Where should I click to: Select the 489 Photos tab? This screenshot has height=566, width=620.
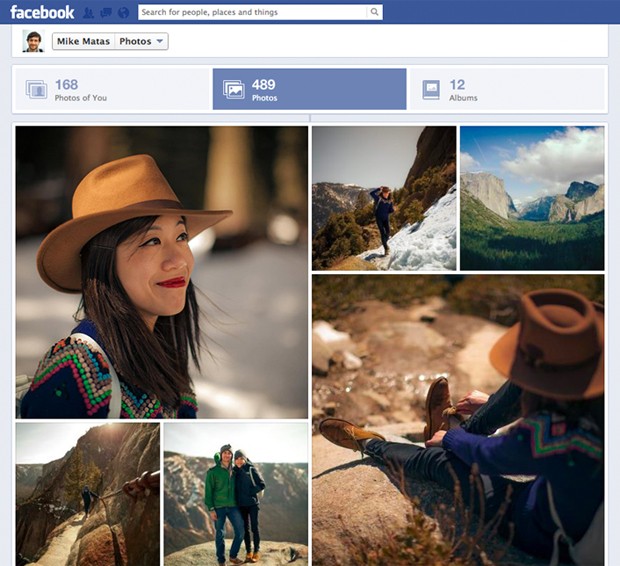309,90
